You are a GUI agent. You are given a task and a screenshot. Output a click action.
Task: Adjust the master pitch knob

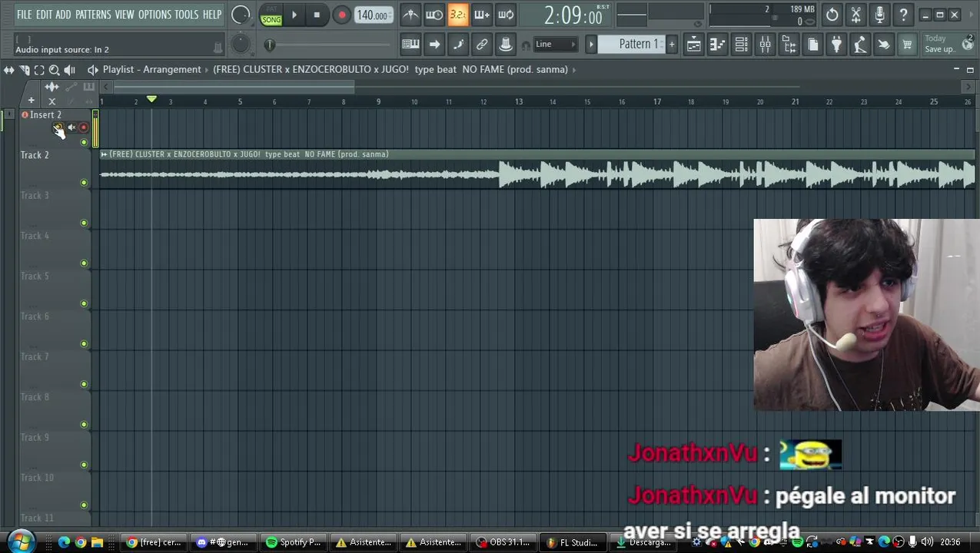(x=241, y=45)
